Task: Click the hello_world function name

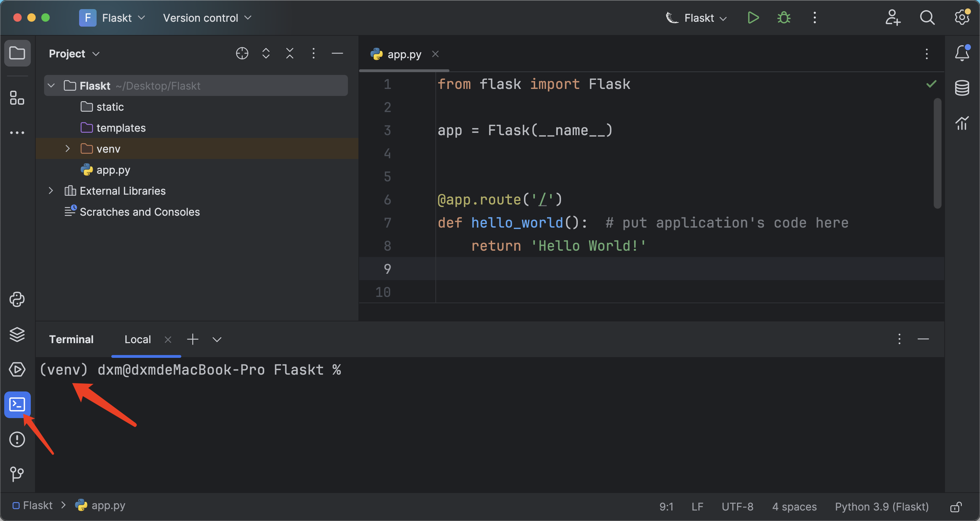Action: click(517, 222)
